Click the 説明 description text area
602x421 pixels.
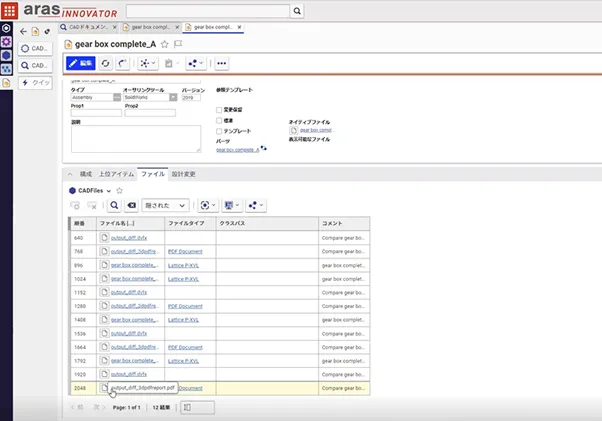click(136, 139)
